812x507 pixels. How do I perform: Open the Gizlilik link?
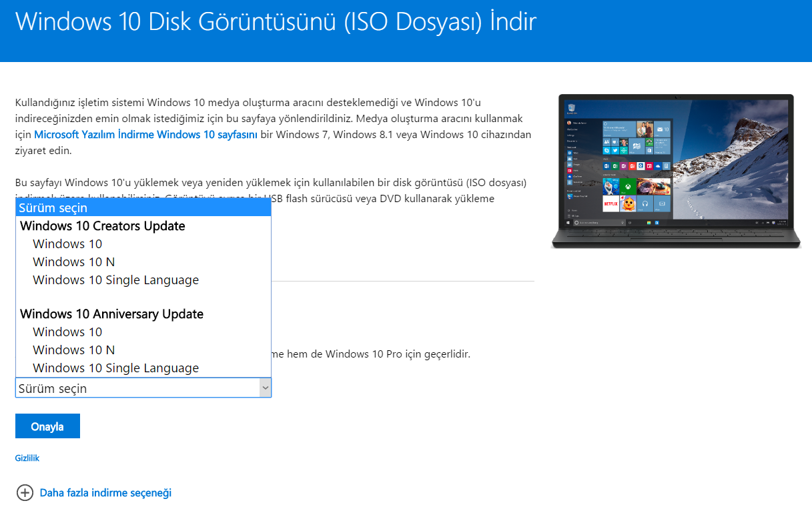[27, 458]
